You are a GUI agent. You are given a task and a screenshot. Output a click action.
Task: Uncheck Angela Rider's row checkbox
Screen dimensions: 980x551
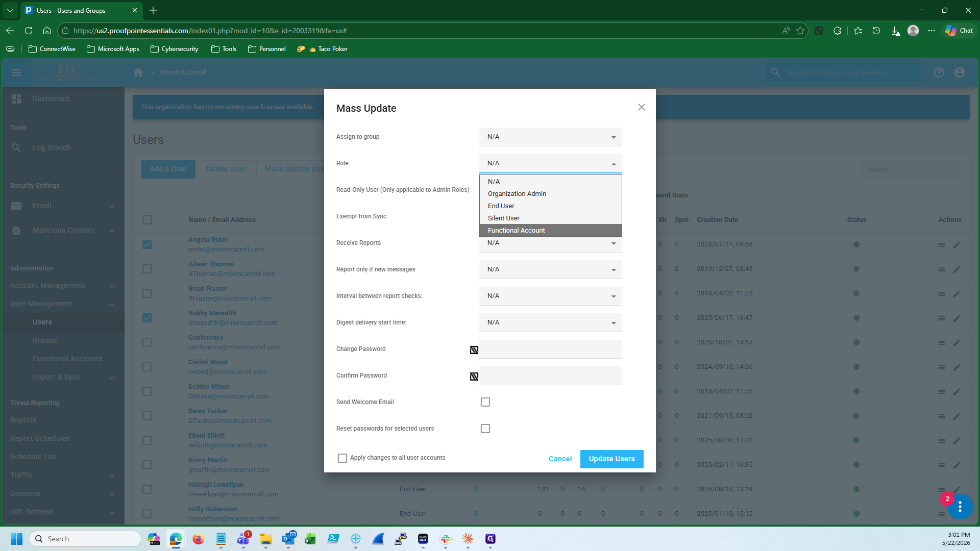coord(147,244)
